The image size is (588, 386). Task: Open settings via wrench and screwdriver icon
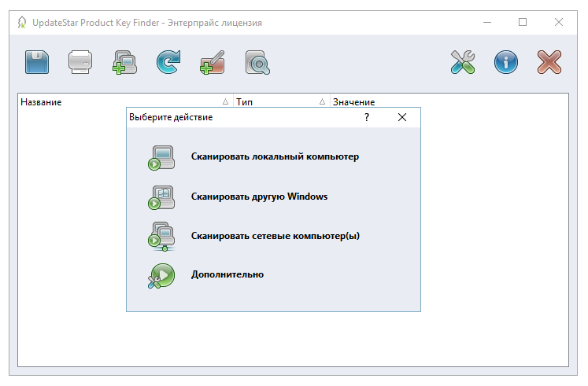[x=463, y=62]
